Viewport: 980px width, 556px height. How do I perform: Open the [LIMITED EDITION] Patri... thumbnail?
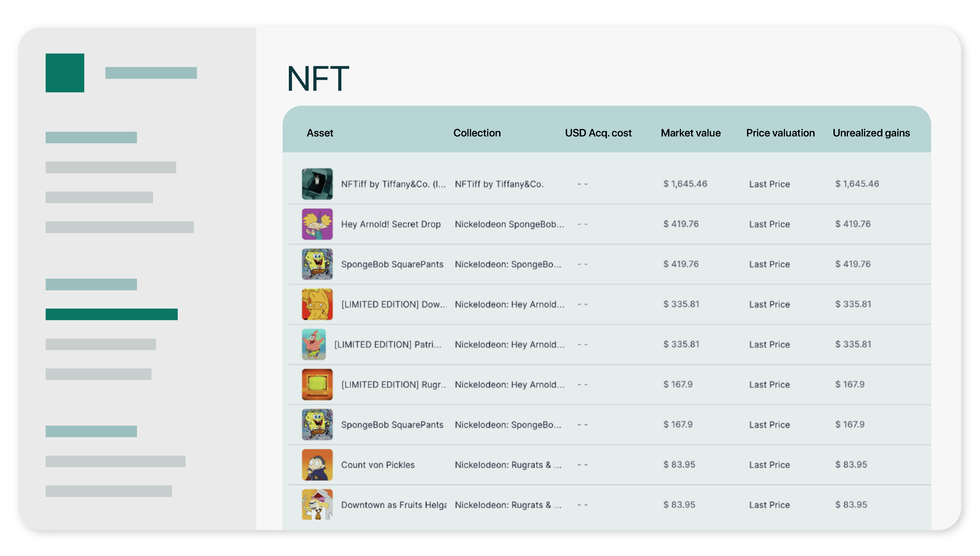tap(313, 344)
